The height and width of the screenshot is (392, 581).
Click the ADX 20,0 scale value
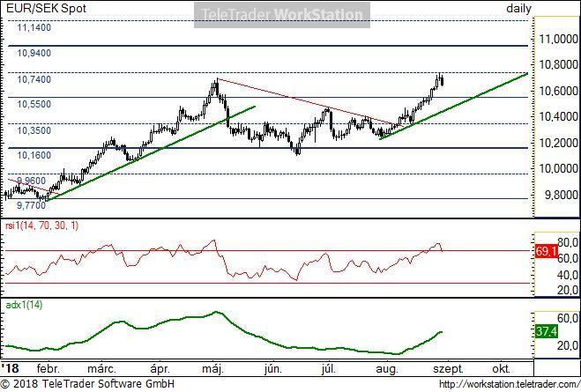[568, 345]
